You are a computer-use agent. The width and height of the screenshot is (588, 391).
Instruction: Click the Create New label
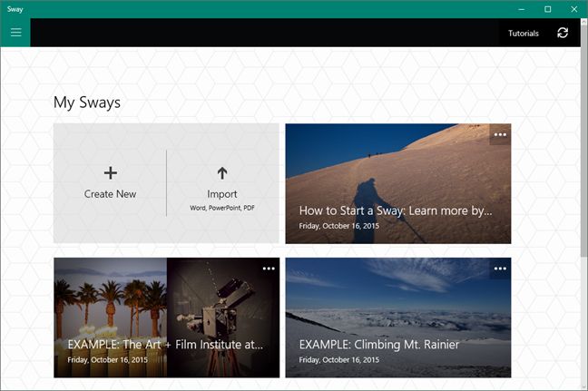[111, 194]
